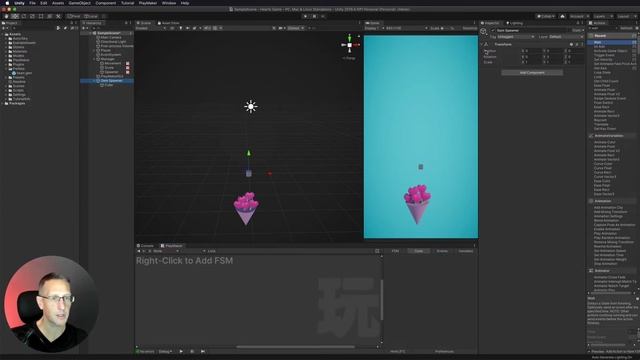Start Play mode with the play button

pyautogui.click(x=305, y=16)
